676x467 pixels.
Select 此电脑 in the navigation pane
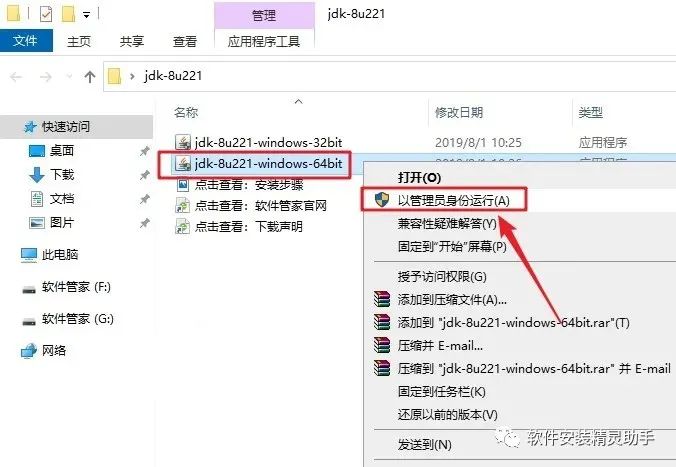[60, 254]
